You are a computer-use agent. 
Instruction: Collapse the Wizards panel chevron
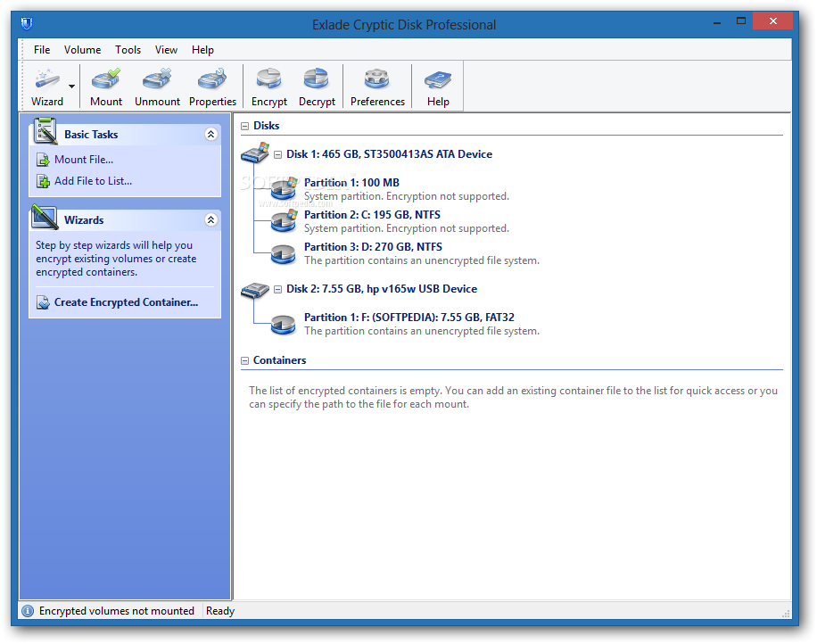[x=211, y=220]
